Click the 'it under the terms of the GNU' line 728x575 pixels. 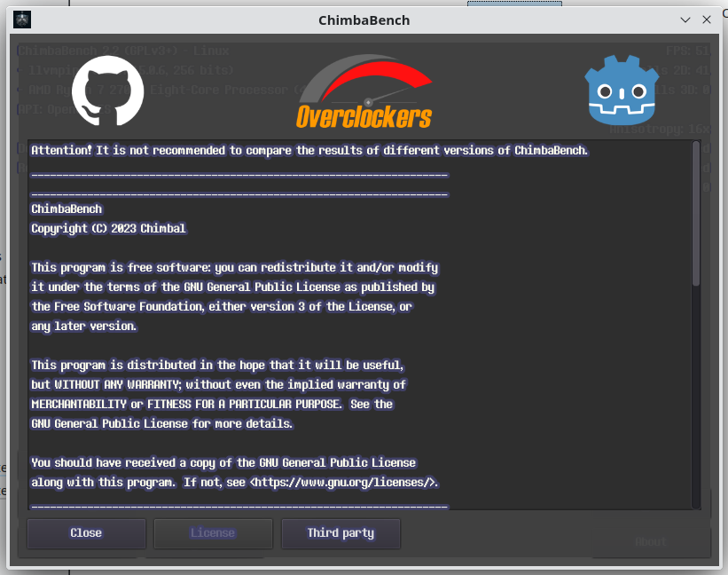coord(232,287)
